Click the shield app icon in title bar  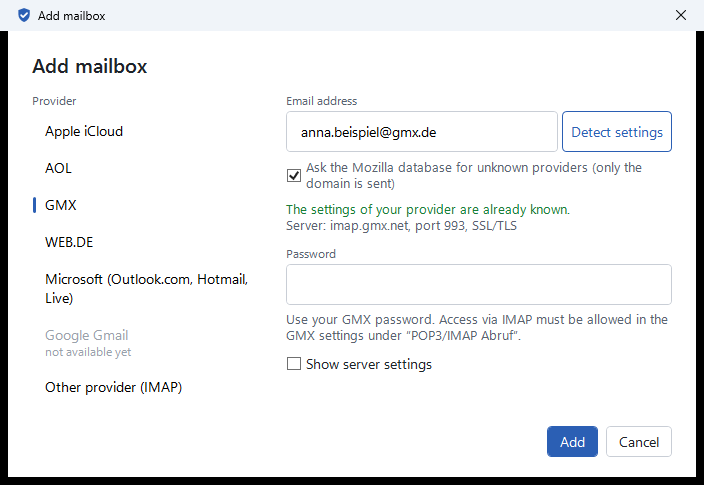click(x=24, y=15)
